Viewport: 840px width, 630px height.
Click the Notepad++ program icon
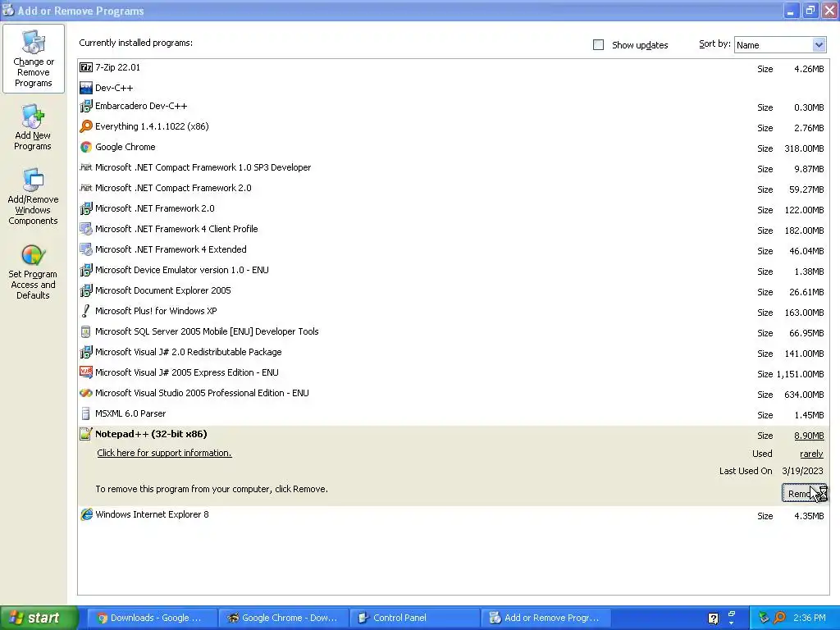[85, 434]
